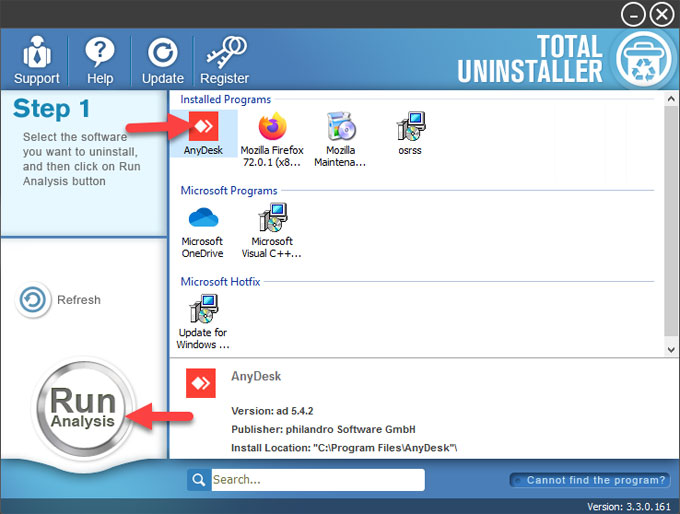Click the Total Uninstaller recycle bin logo

pos(643,59)
